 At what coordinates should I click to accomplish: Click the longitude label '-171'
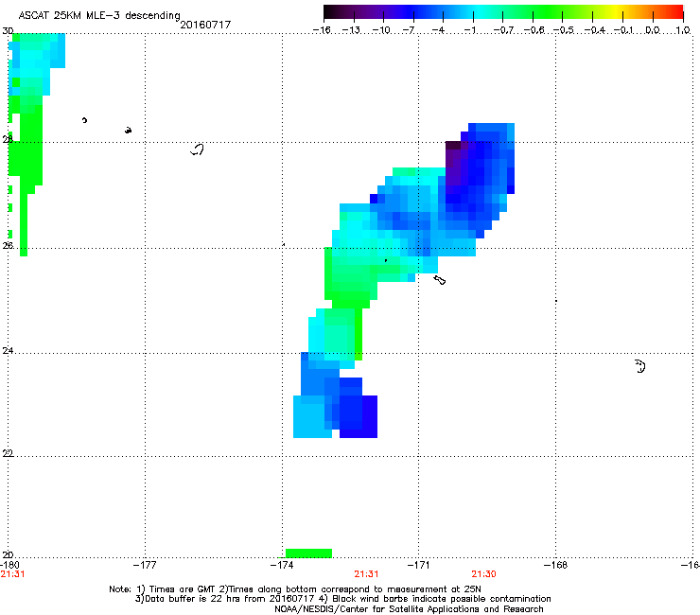419,565
